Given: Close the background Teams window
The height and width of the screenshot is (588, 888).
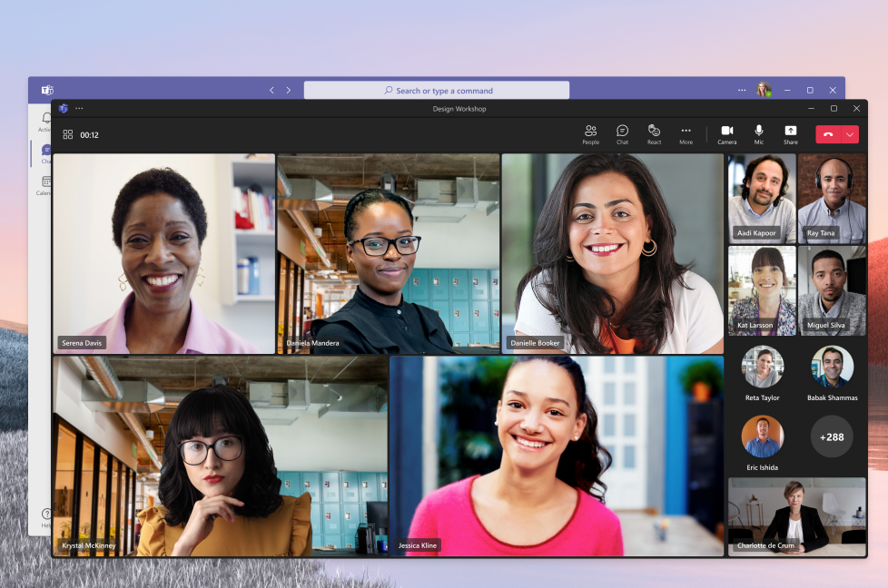Looking at the screenshot, I should click(x=833, y=90).
